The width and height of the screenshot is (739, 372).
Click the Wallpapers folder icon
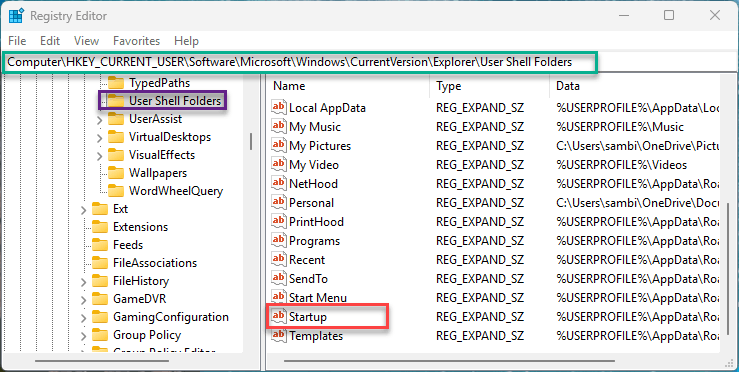pos(116,173)
